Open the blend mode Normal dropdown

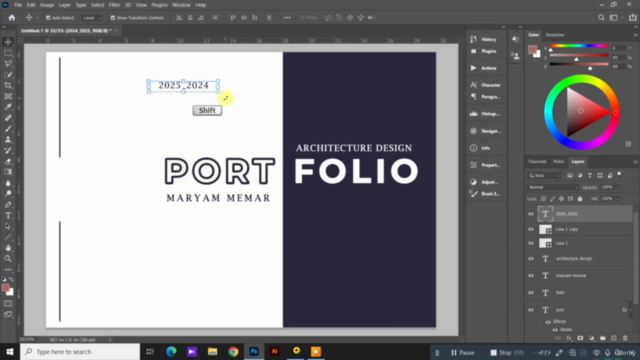[553, 187]
